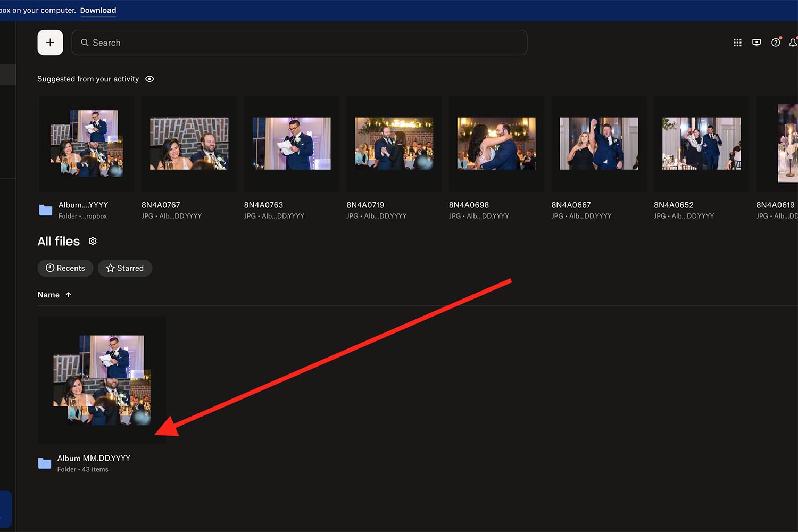Viewport: 798px width, 532px height.
Task: Click the 'Folder • 43 items' caption
Action: pos(82,469)
